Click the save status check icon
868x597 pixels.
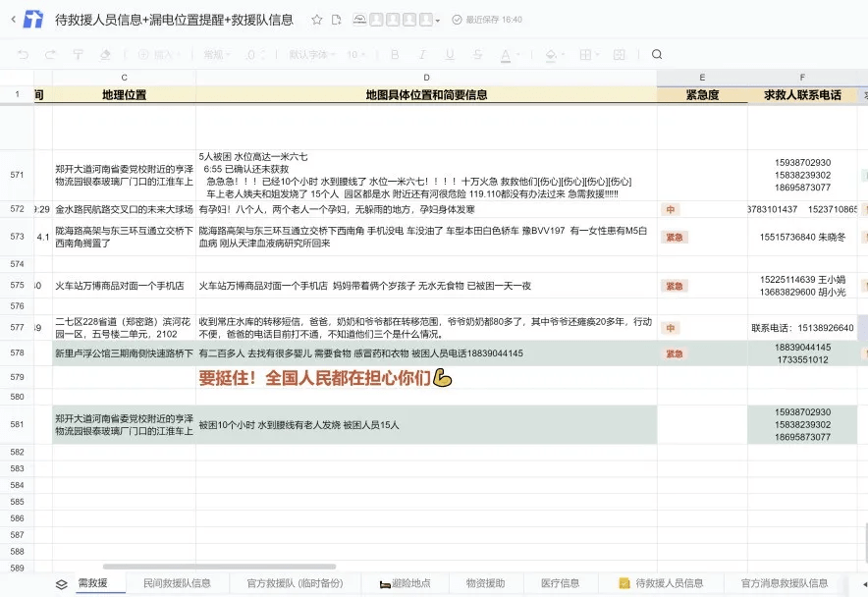click(457, 20)
